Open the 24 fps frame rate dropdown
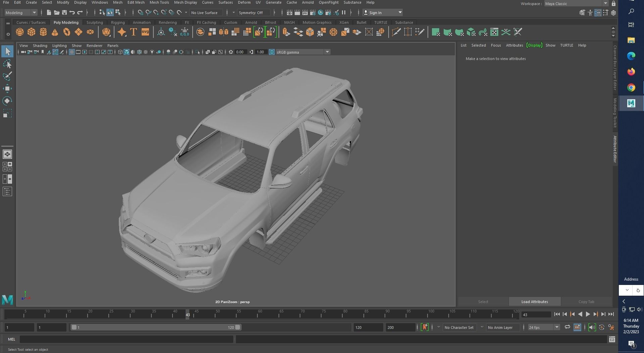 544,327
